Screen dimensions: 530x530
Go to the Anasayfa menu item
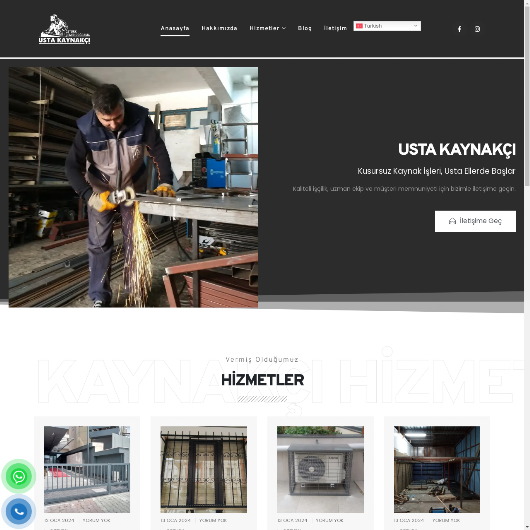pyautogui.click(x=175, y=28)
